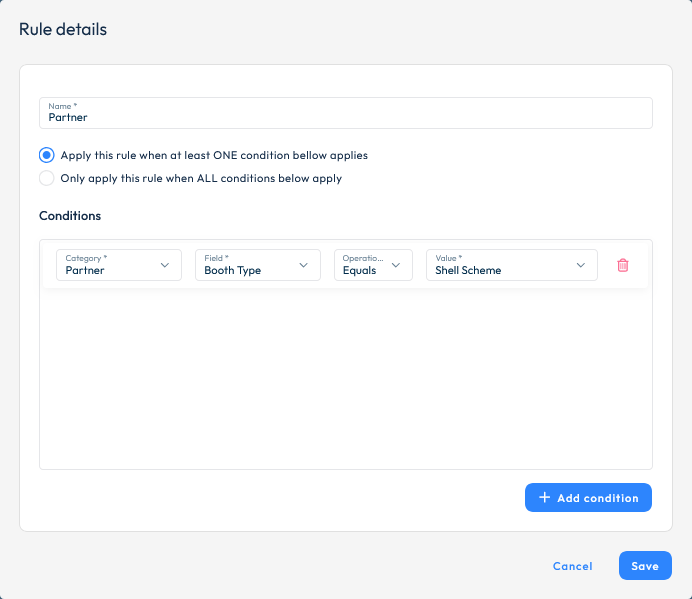Click the chevron arrow beside Equals
Image resolution: width=692 pixels, height=599 pixels.
click(396, 265)
